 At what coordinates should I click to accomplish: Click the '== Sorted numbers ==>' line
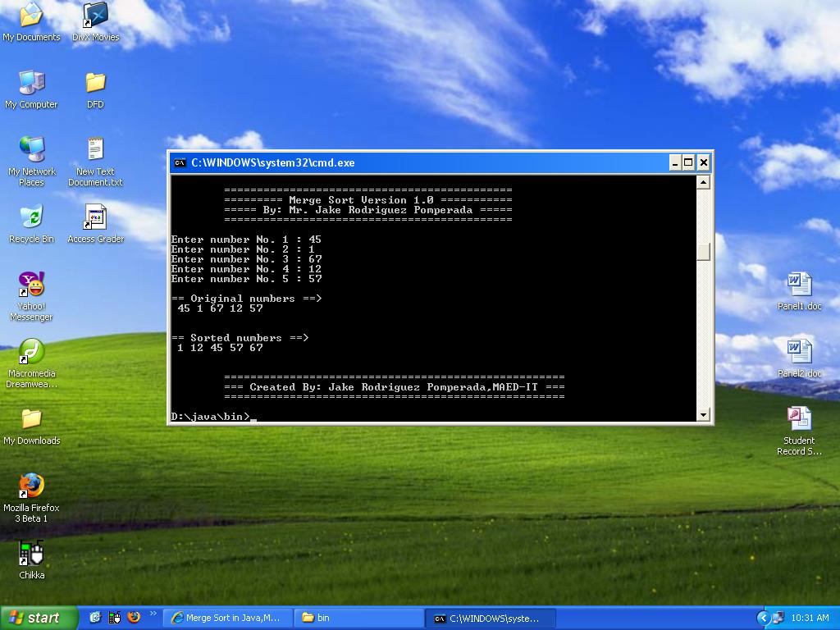[x=240, y=338]
